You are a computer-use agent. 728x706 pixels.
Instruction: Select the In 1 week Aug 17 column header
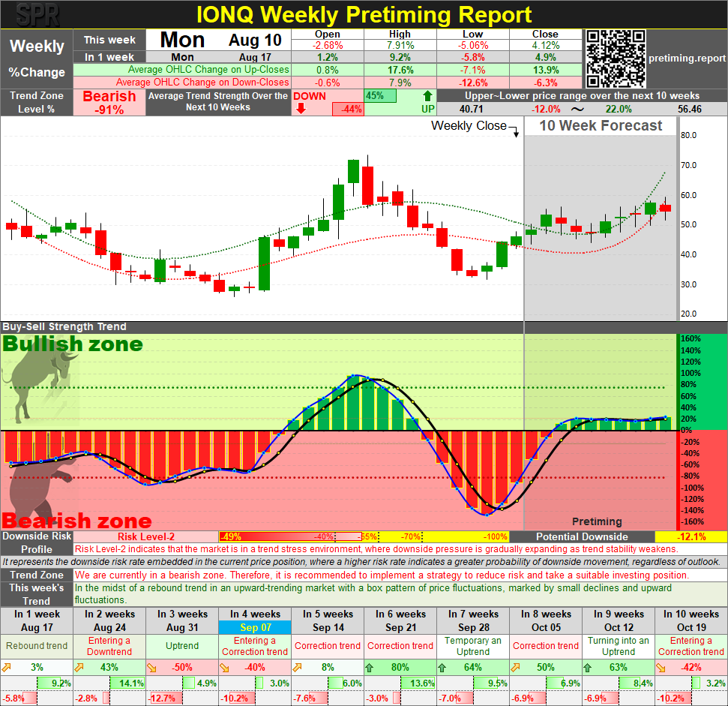[37, 620]
